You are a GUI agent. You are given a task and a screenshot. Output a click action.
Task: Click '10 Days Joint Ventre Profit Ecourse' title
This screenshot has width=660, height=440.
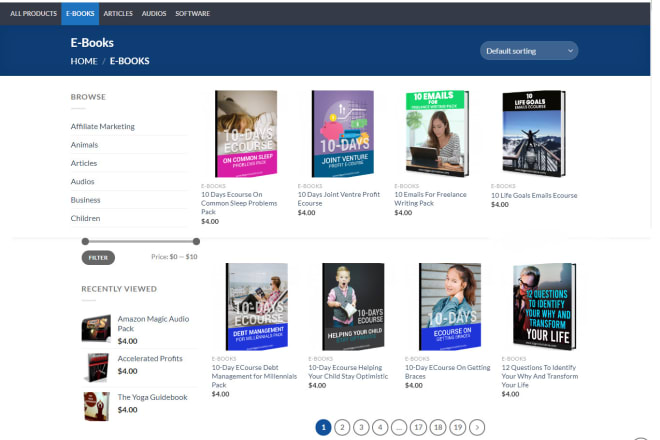pos(339,199)
